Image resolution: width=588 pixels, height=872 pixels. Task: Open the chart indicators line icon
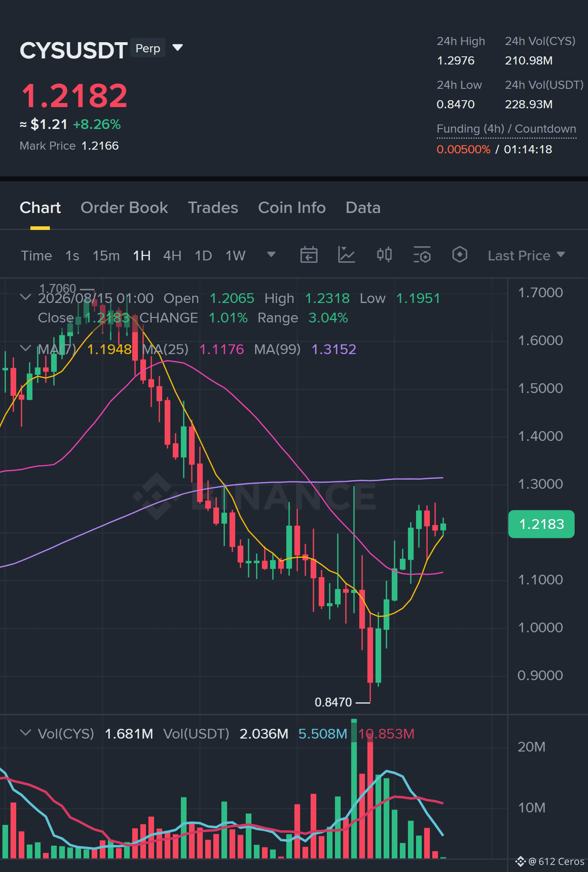[346, 255]
